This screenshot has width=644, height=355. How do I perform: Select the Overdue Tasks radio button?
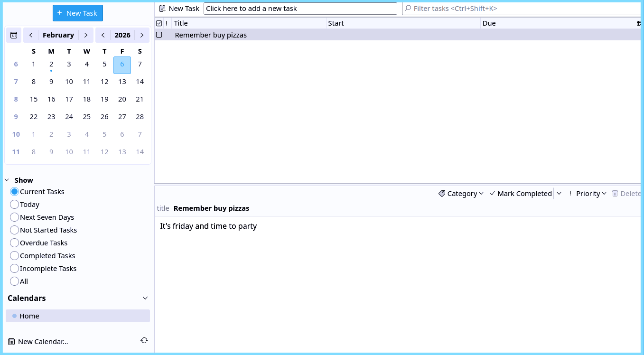14,243
